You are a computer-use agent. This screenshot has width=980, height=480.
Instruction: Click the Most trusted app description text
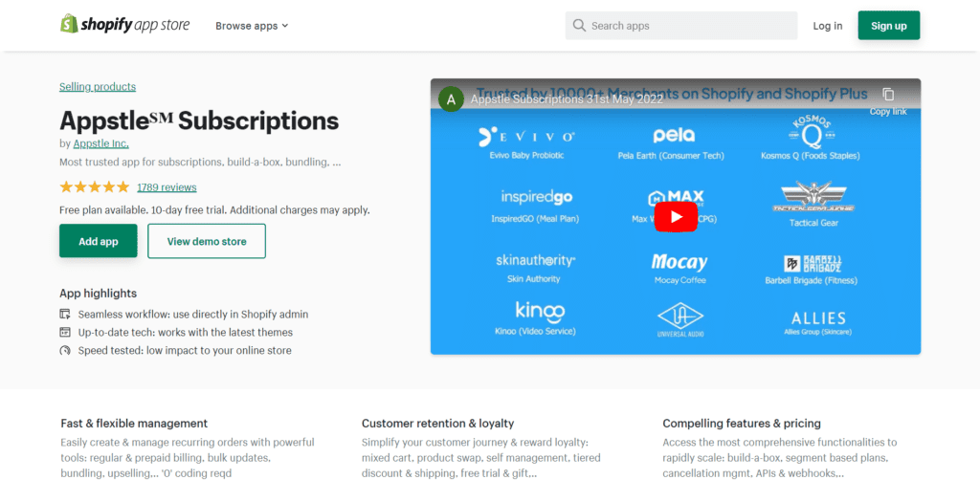200,163
